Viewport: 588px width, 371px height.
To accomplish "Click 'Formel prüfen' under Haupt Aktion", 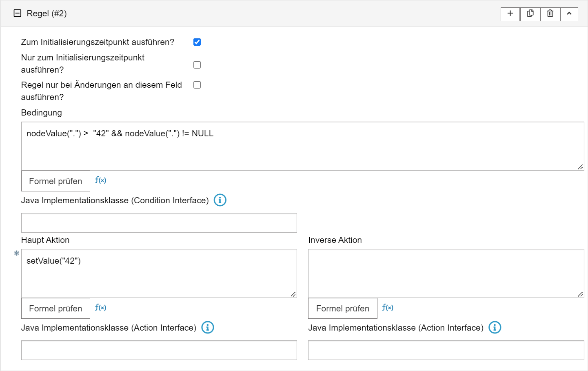I will pyautogui.click(x=55, y=309).
